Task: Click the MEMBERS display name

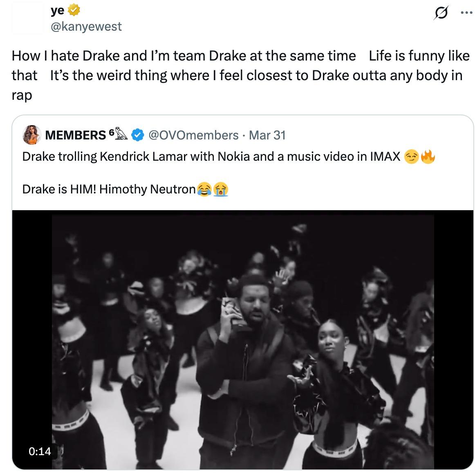Action: click(x=75, y=135)
